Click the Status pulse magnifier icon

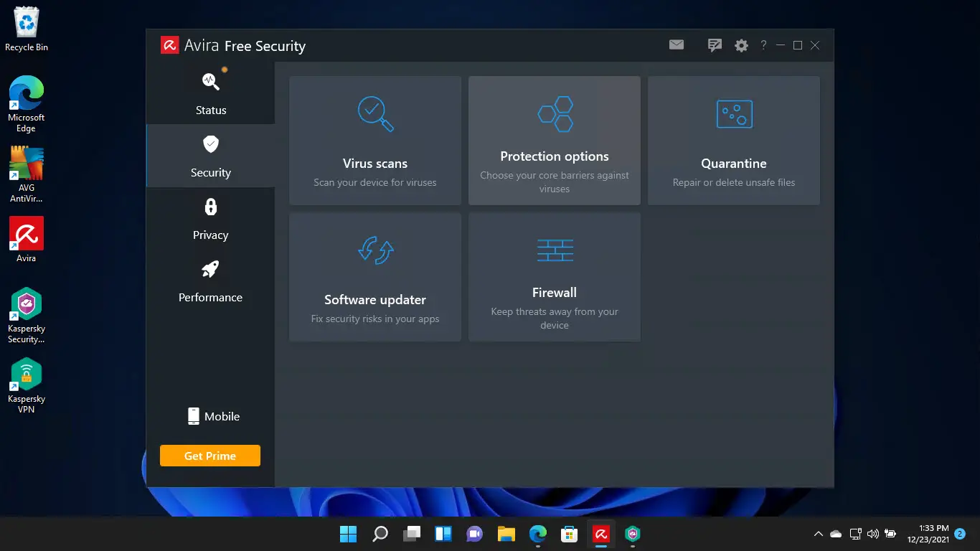coord(211,80)
